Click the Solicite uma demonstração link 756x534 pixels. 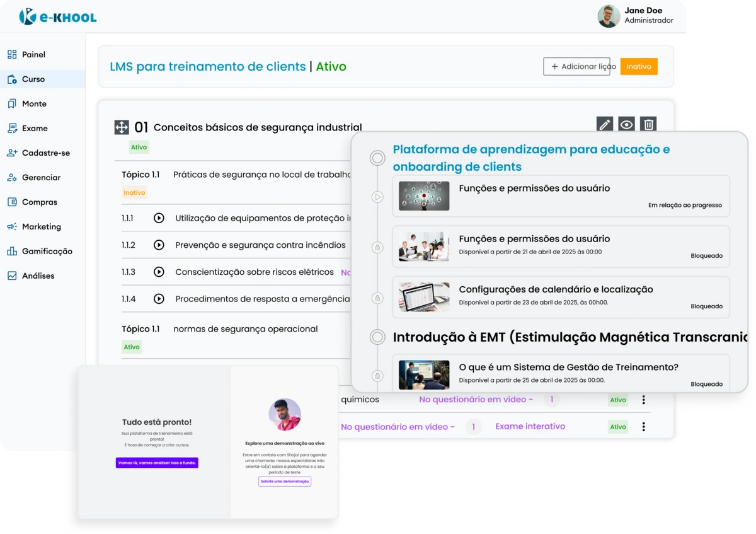coord(284,481)
